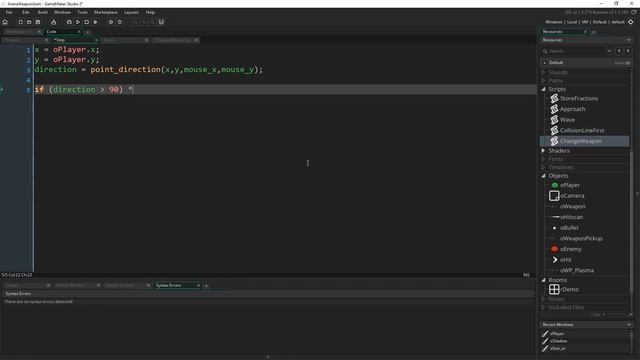The width and height of the screenshot is (640, 360).
Task: Collapse the Scripts folder
Action: pos(543,89)
